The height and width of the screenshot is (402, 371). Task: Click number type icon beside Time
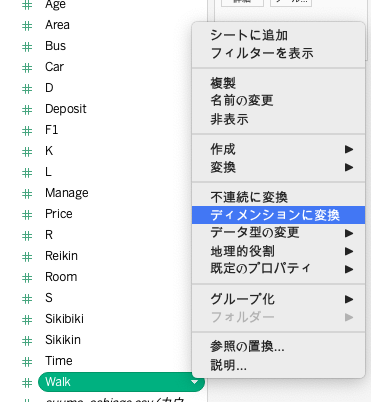coord(27,362)
